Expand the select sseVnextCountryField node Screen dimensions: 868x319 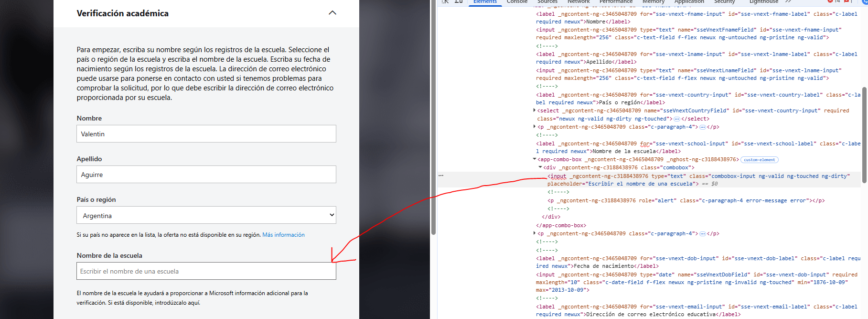click(535, 110)
